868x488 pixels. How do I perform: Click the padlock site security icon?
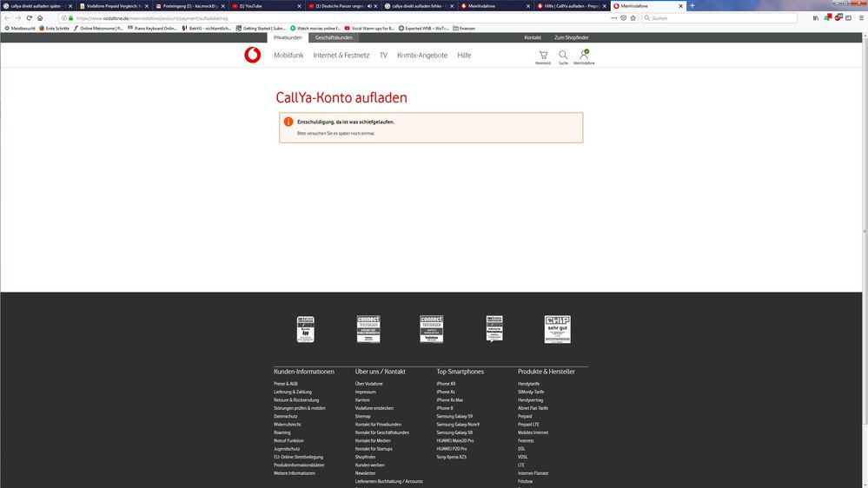(71, 17)
